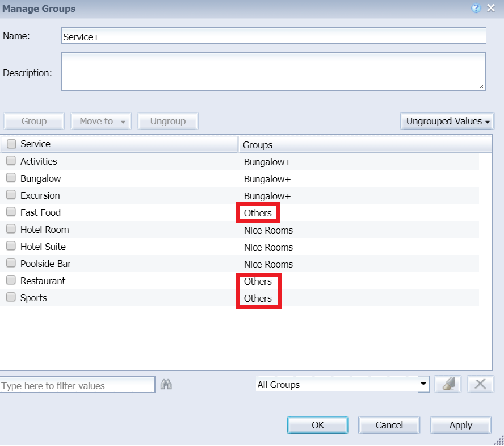Open the All Groups combo box
This screenshot has height=446, width=504.
(342, 385)
